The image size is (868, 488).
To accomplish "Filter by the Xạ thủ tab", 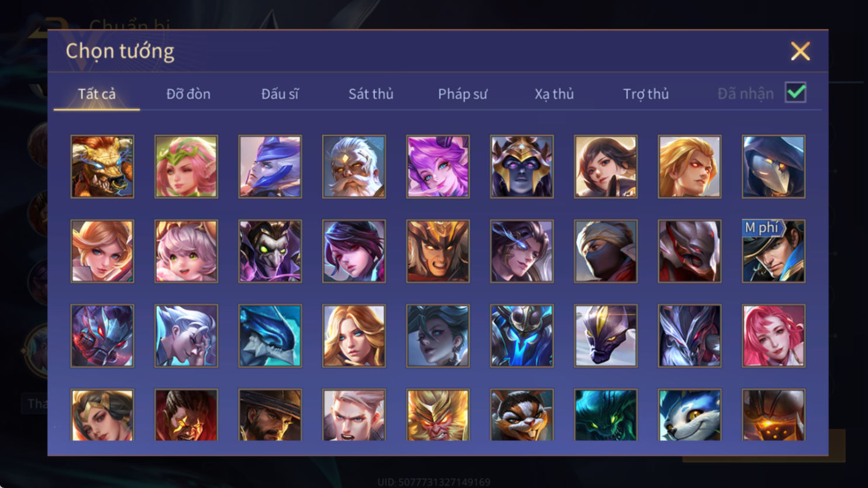I will 554,94.
